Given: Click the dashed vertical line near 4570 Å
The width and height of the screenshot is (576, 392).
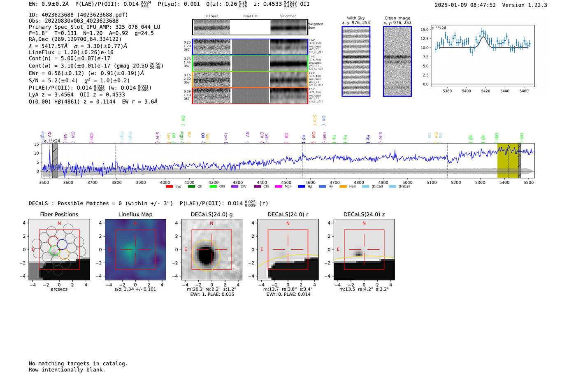Looking at the screenshot, I should pyautogui.click(x=303, y=161).
